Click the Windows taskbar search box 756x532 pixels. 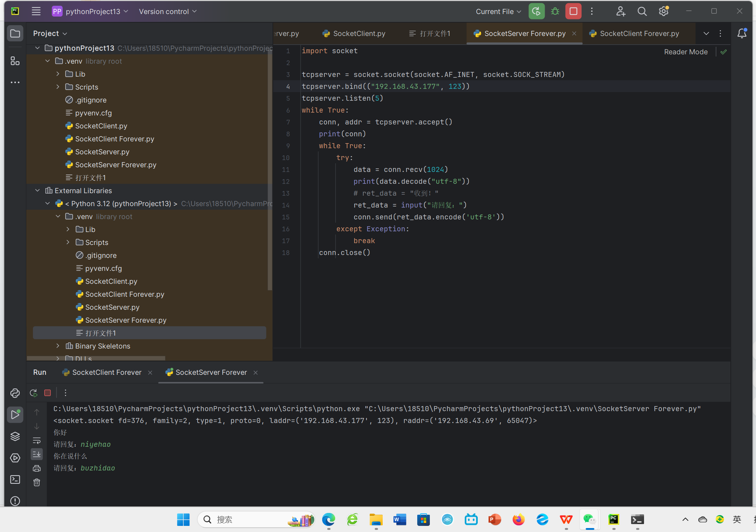(256, 519)
